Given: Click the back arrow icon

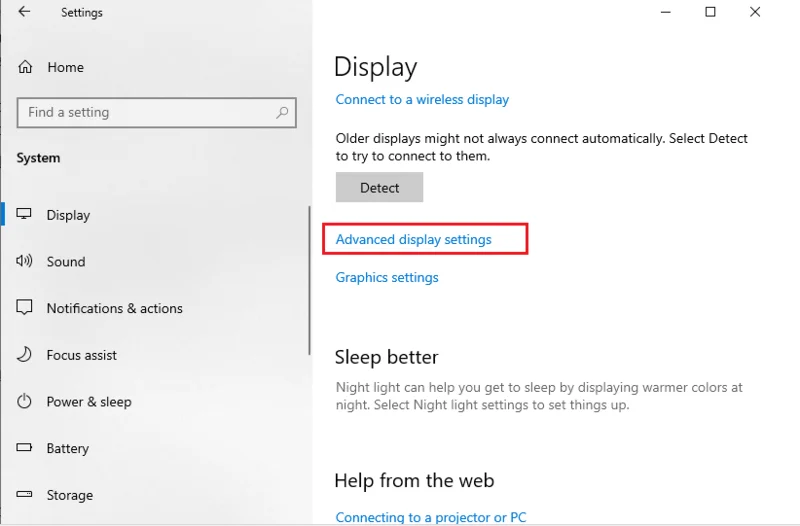Looking at the screenshot, I should coord(24,12).
